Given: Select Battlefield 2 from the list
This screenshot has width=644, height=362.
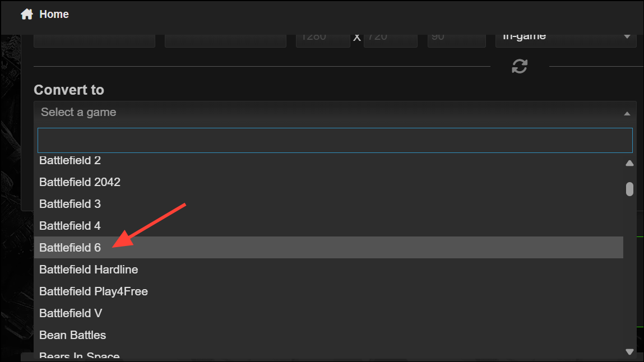Looking at the screenshot, I should point(328,160).
